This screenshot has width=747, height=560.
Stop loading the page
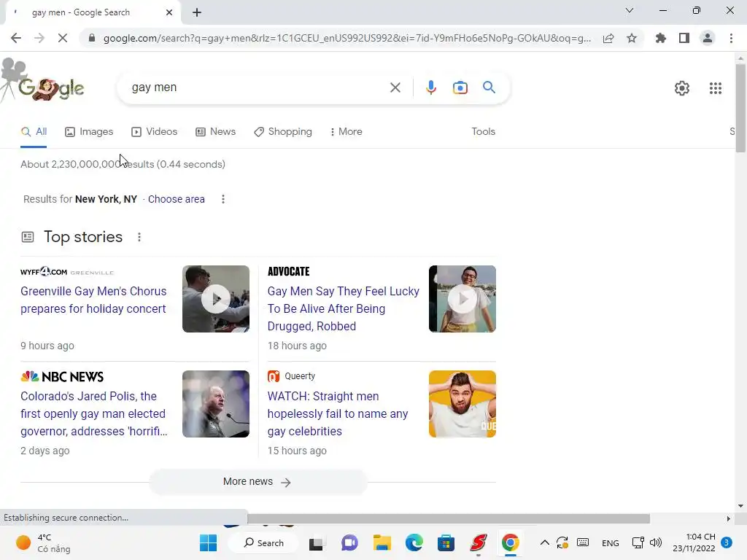coord(63,38)
